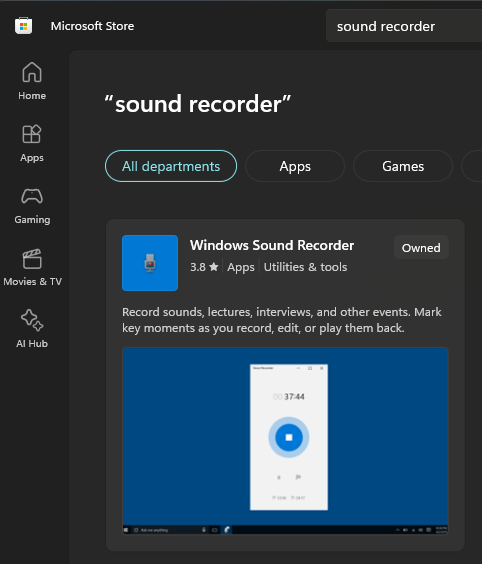Go to Gaming in the sidebar
482x564 pixels.
click(x=32, y=205)
